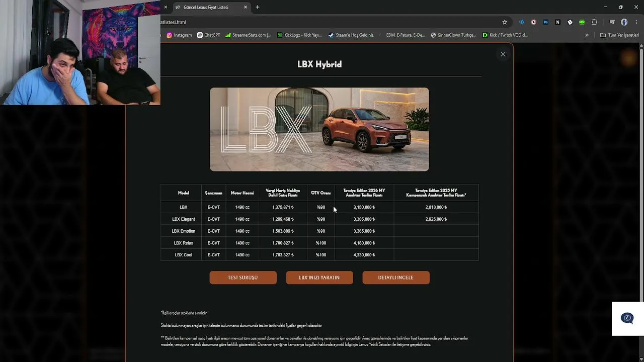
Task: Open the ChatGPT bookmark
Action: point(208,35)
